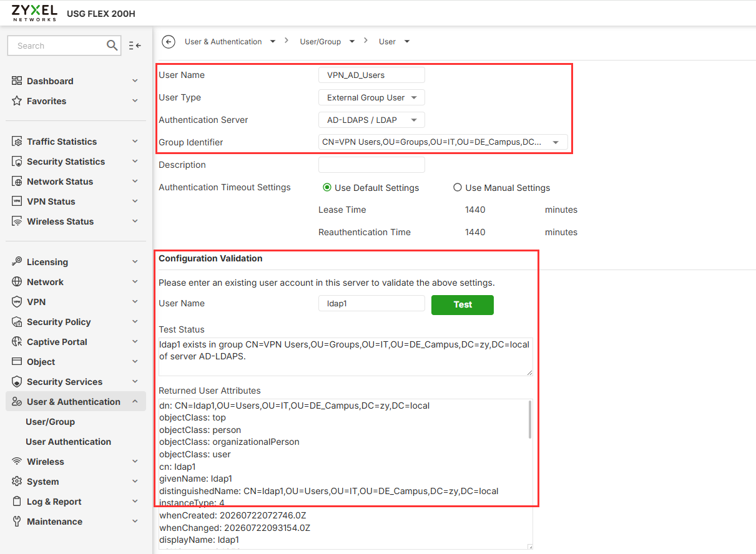Expand the Object menu chevron
Viewport: 756px width, 554px height.
pyautogui.click(x=135, y=362)
